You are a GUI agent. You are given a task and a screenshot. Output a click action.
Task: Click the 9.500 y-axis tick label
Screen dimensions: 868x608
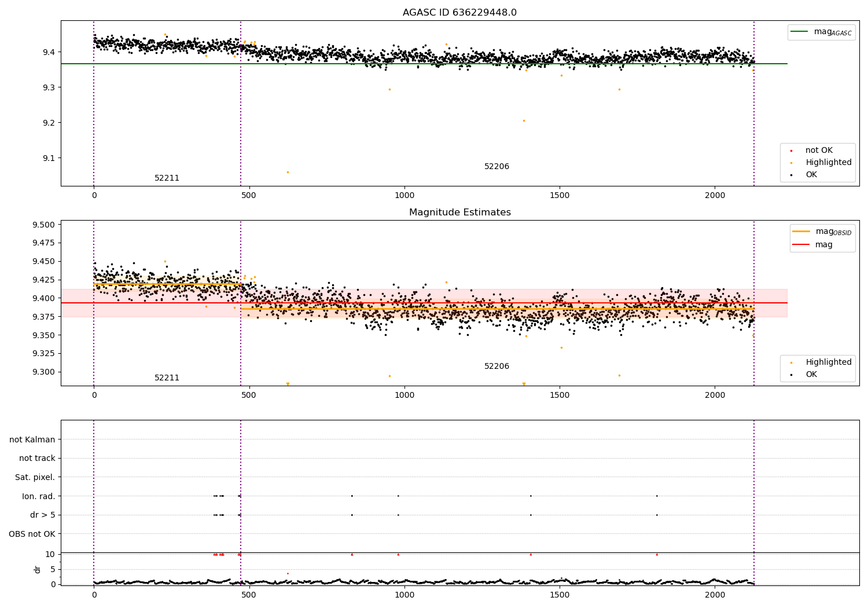(43, 225)
